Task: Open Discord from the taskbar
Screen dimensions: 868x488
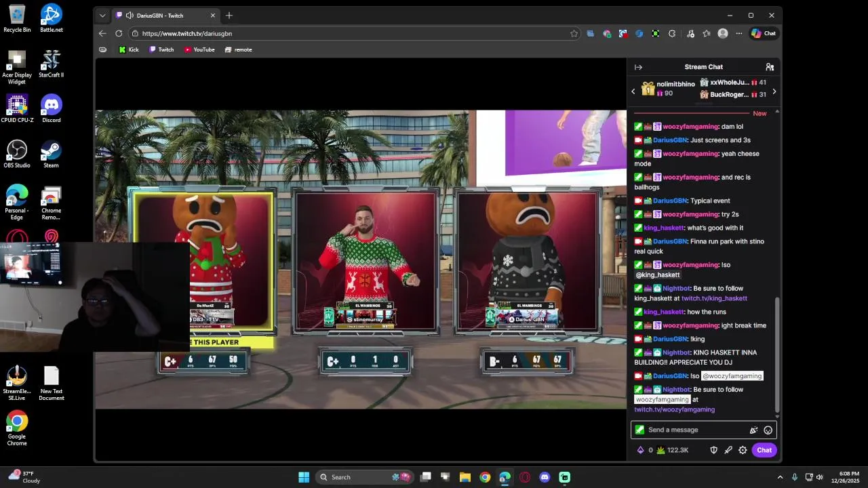Action: [545, 477]
